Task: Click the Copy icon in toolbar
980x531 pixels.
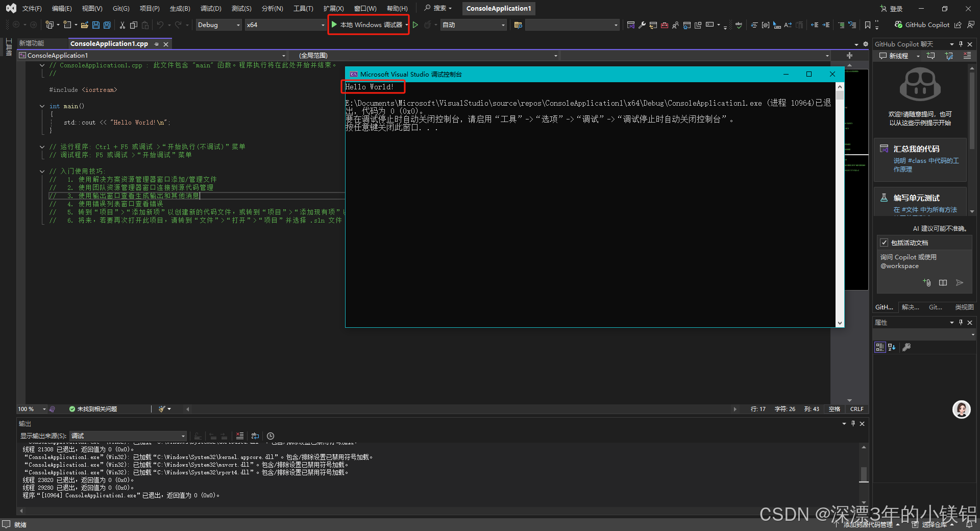Action: (134, 25)
